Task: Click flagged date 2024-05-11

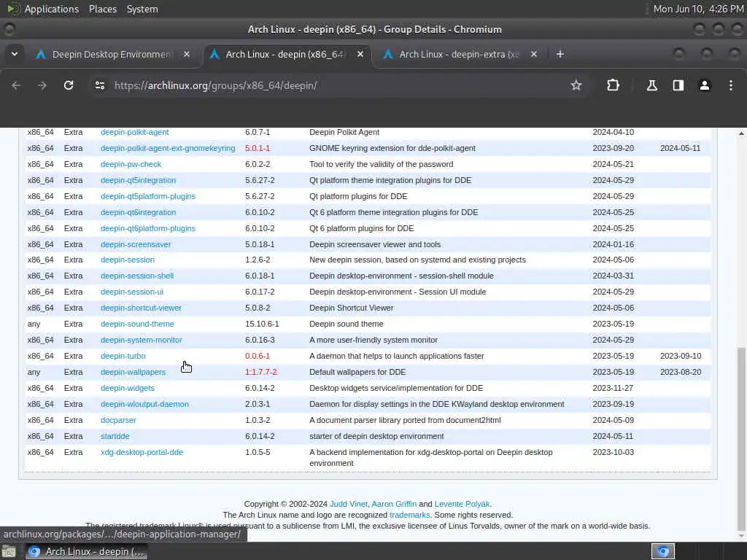Action: (x=680, y=148)
